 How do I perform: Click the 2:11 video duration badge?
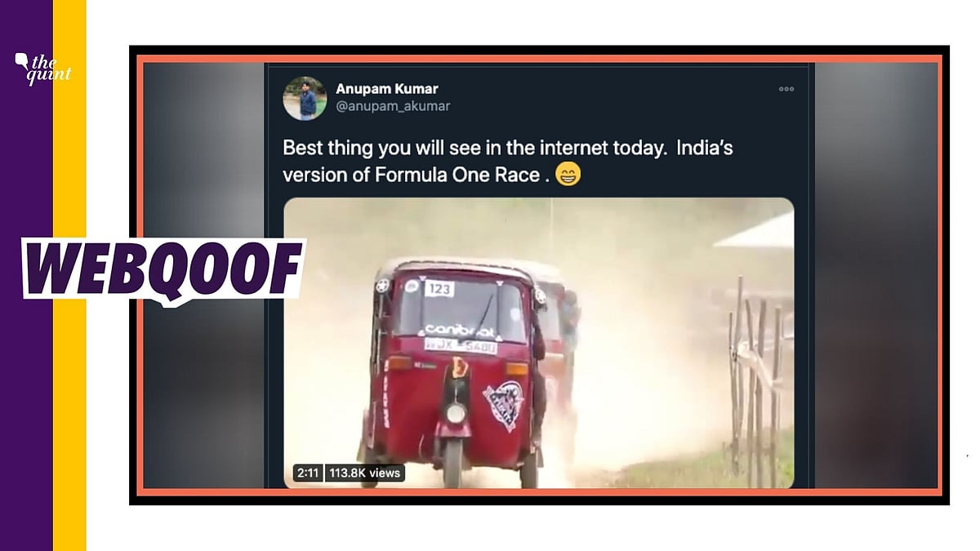(307, 473)
